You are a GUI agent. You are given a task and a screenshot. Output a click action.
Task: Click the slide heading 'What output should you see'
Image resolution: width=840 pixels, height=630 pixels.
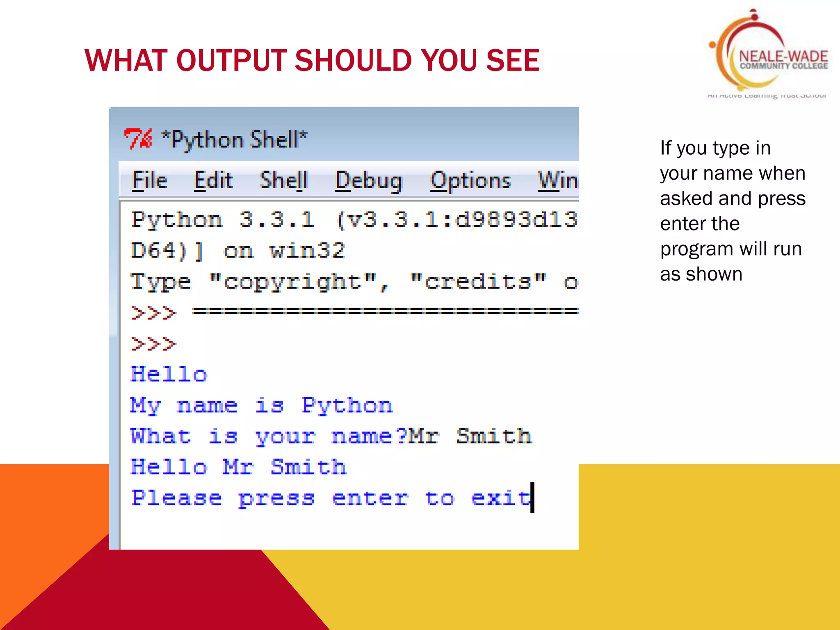312,61
